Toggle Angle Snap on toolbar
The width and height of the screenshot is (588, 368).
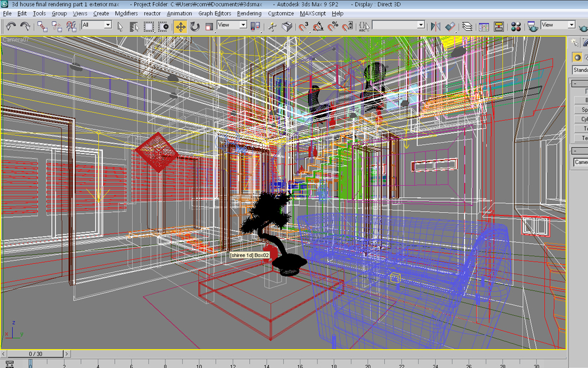[318, 26]
